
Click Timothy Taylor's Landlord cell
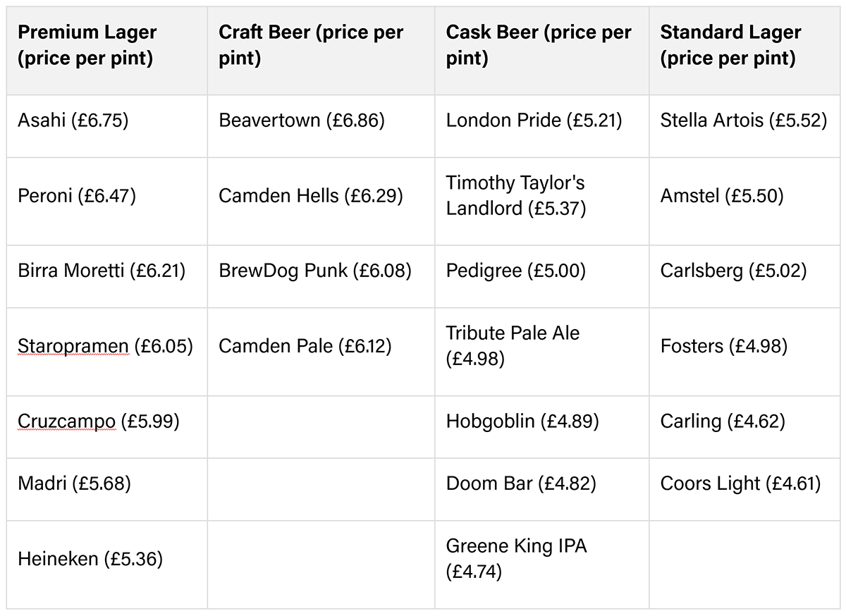(x=516, y=195)
